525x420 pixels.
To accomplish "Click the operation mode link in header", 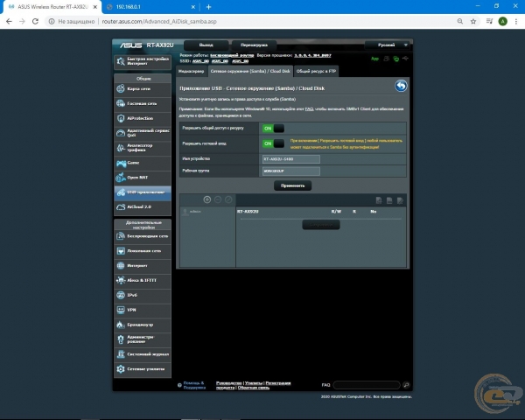I will pos(232,56).
